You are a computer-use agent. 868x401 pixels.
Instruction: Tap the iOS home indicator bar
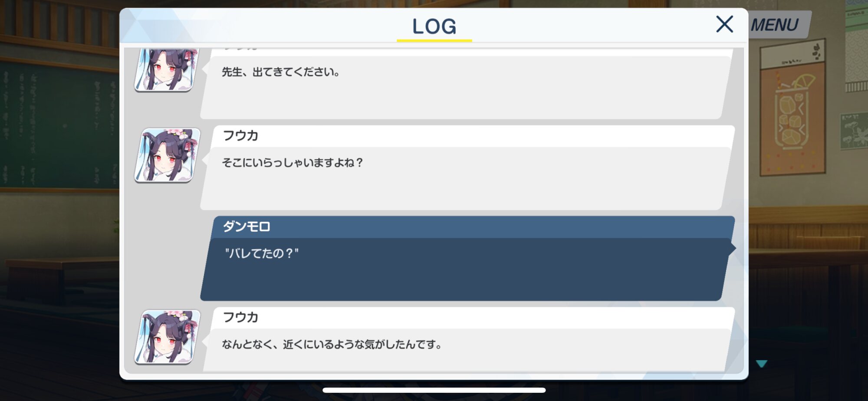(x=434, y=390)
